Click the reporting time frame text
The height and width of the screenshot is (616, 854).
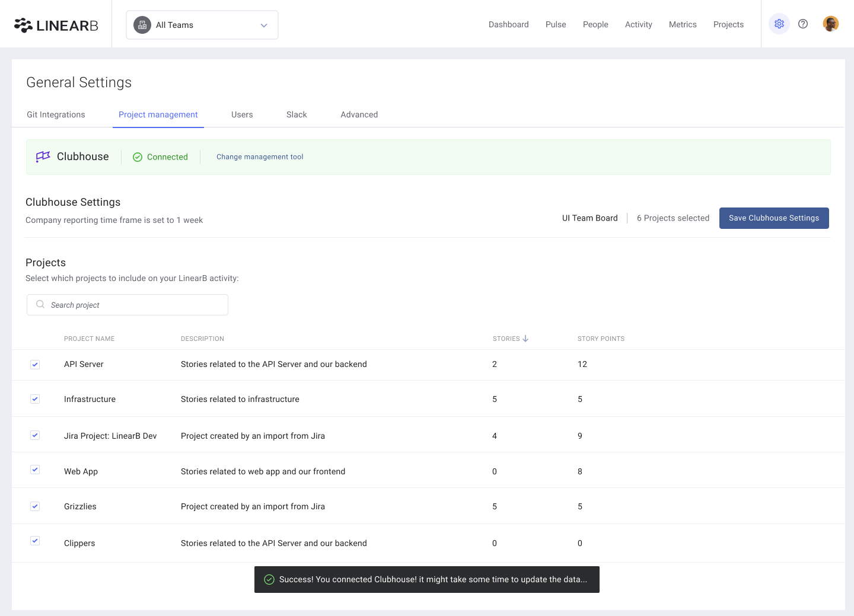(x=114, y=220)
